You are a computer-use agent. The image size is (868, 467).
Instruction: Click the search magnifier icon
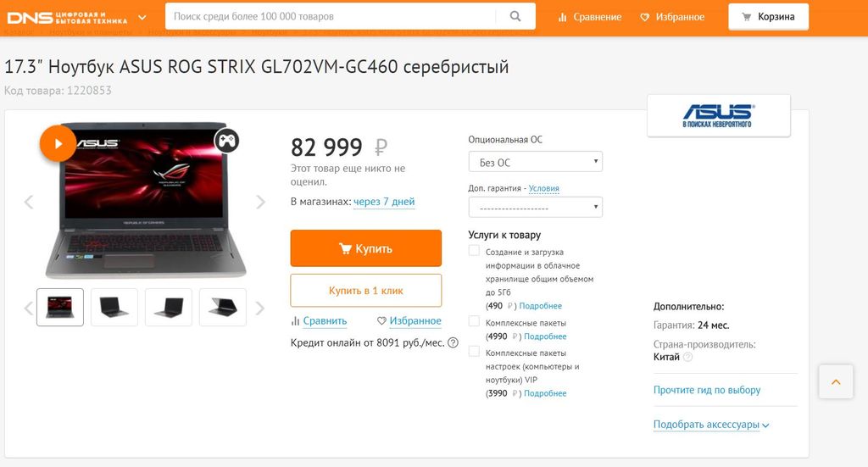point(515,16)
